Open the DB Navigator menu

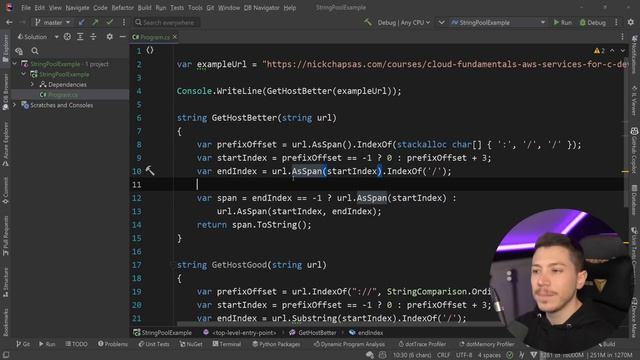[x=261, y=8]
